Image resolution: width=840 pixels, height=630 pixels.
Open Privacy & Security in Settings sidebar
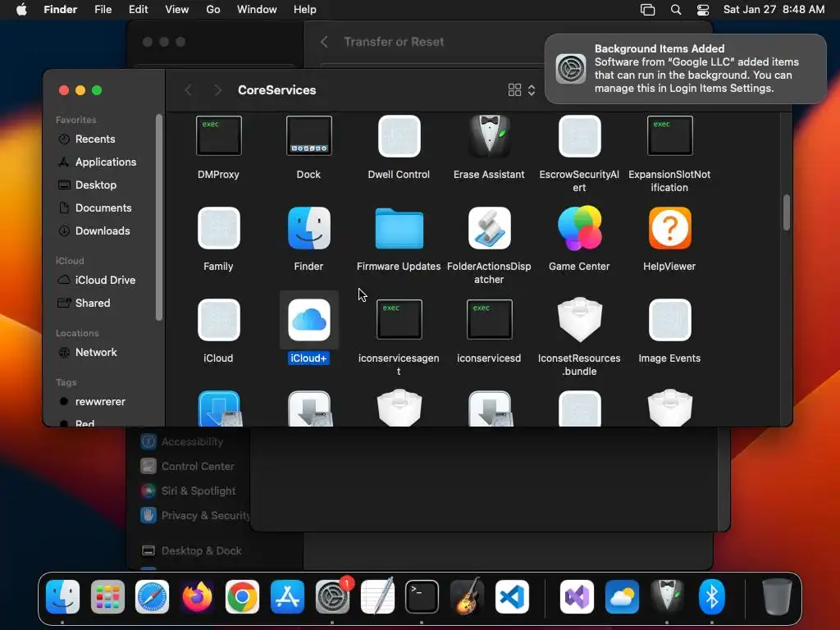(x=194, y=515)
